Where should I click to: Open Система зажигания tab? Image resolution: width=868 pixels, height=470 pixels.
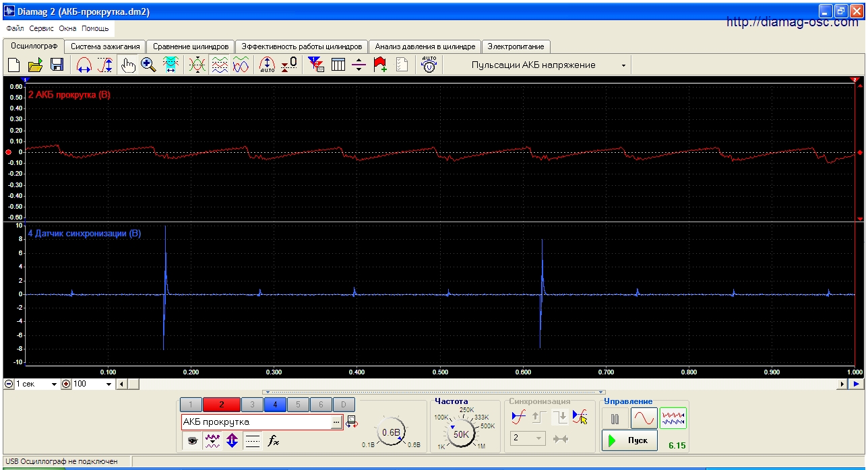point(105,46)
